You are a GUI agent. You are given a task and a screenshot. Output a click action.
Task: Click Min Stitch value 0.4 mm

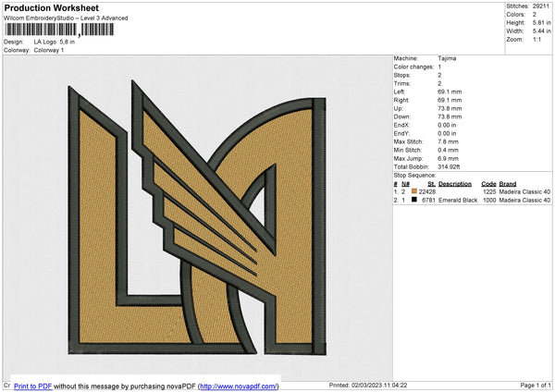click(x=448, y=150)
